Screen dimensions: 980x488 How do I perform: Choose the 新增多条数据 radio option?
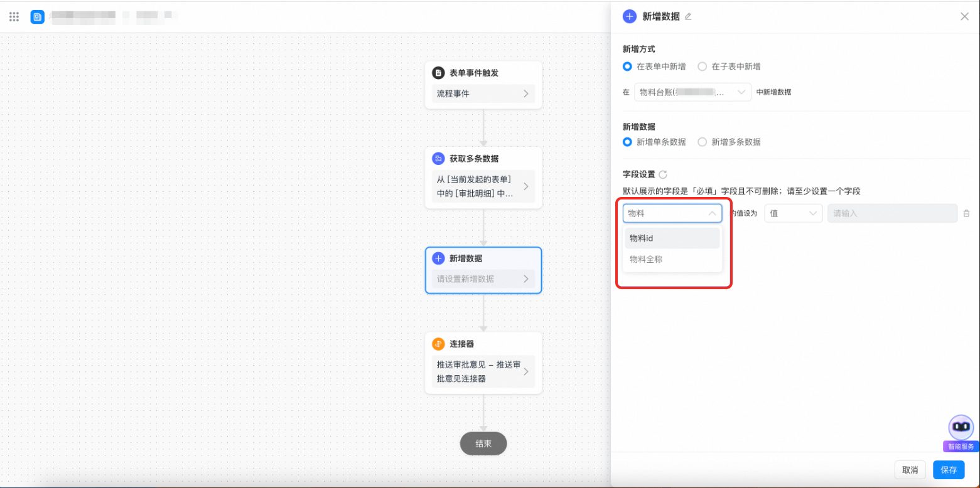[x=702, y=142]
